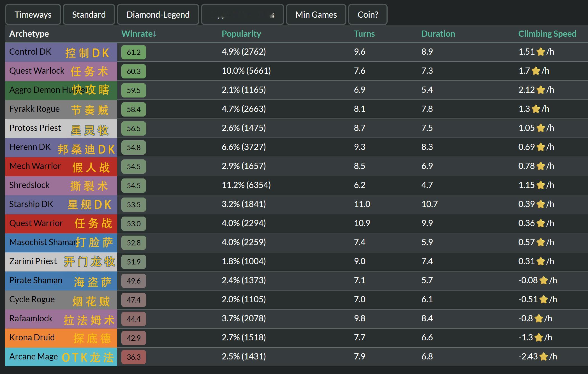Viewport: 588px width, 374px height.
Task: Open the Quest Warlock archetype
Action: (37, 71)
